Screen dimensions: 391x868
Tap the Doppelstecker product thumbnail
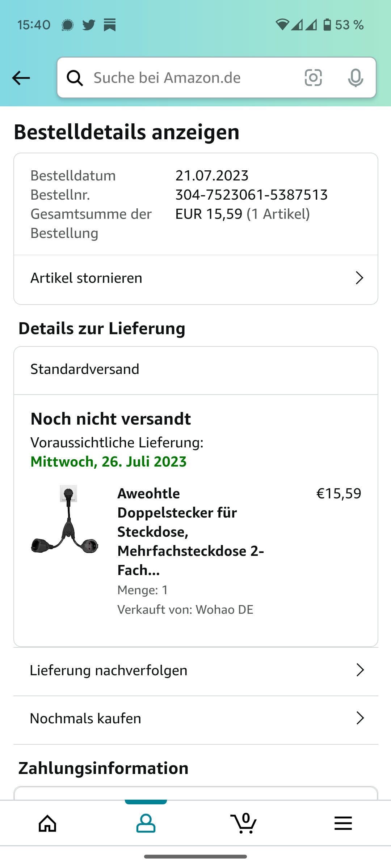tap(65, 519)
